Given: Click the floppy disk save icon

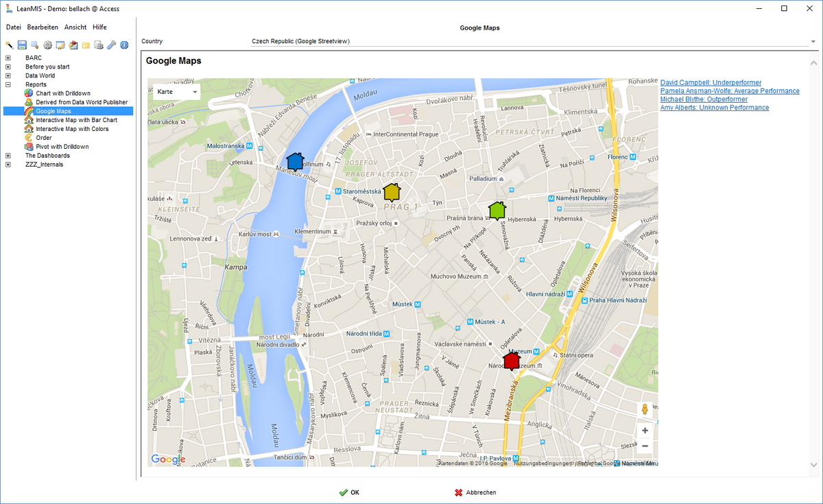Looking at the screenshot, I should (22, 45).
